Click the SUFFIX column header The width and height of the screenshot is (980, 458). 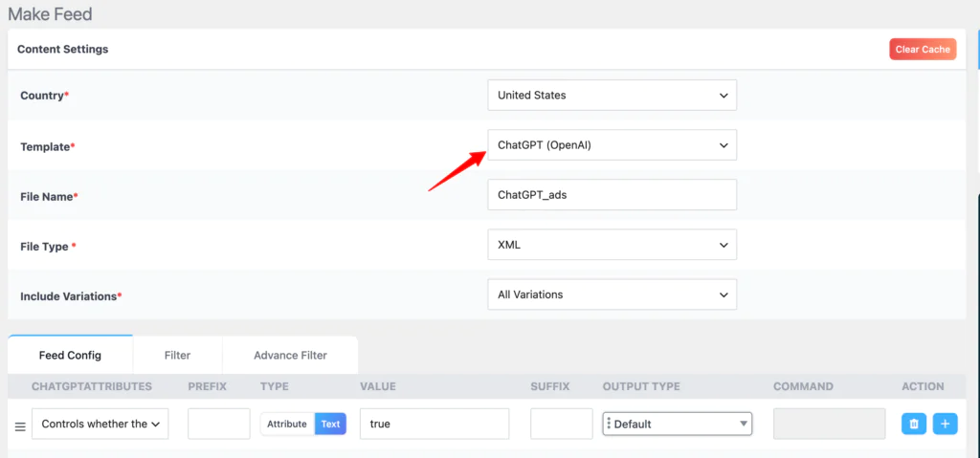550,387
